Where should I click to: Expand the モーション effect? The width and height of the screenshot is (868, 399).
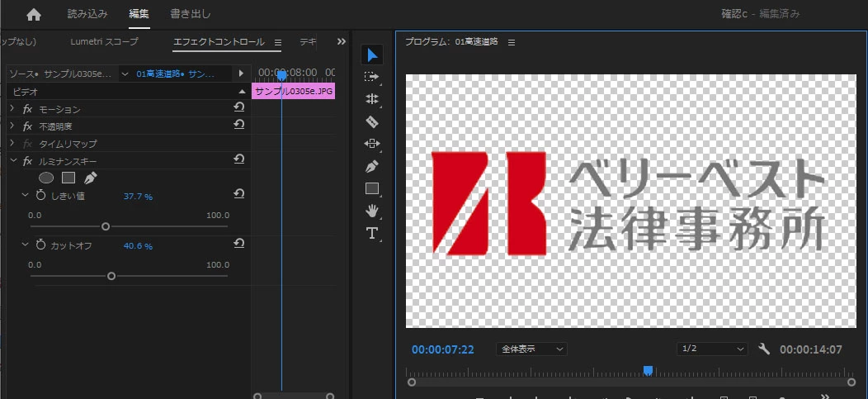click(x=12, y=109)
